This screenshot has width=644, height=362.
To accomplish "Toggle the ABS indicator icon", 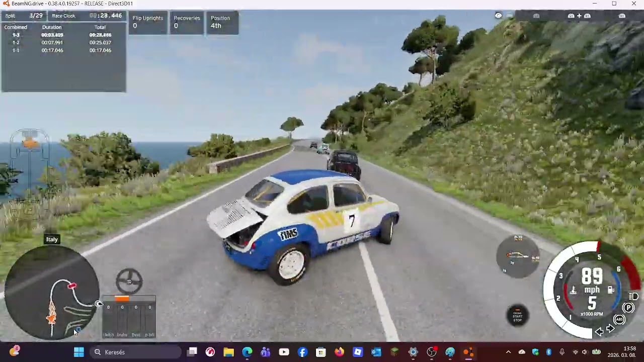I will click(x=619, y=319).
